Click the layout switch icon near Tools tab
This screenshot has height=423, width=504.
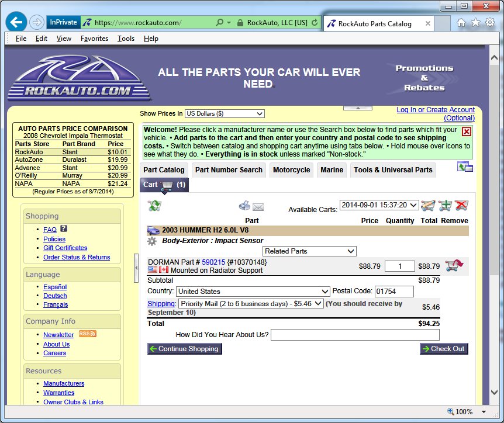465,167
